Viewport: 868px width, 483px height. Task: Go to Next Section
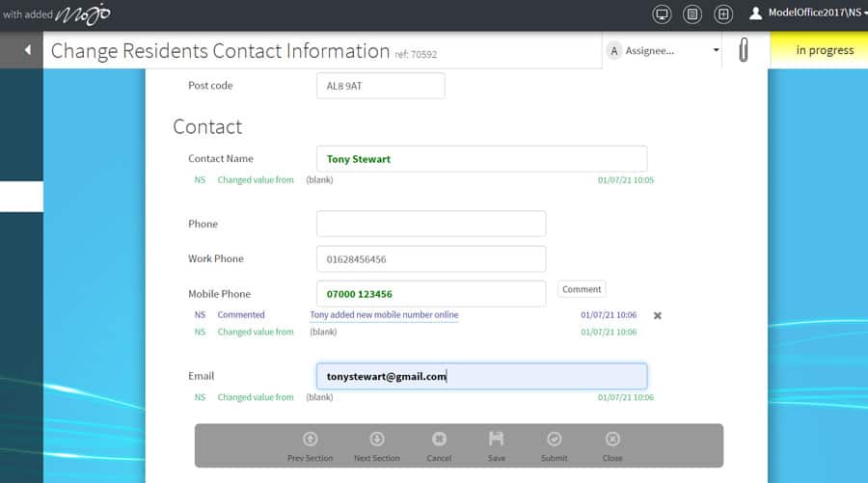click(x=376, y=445)
